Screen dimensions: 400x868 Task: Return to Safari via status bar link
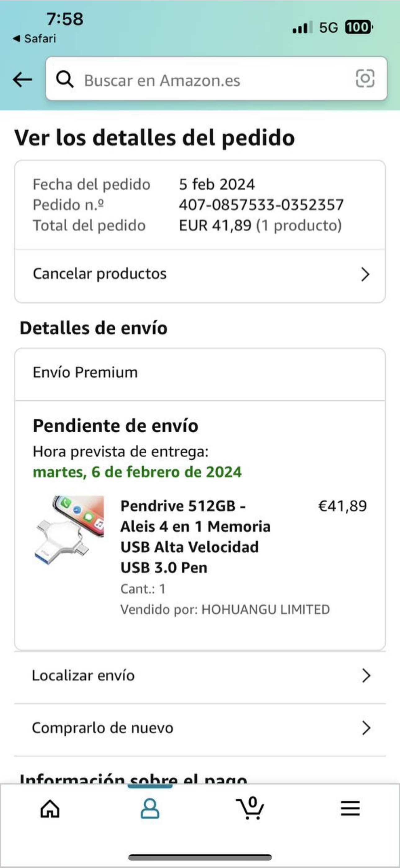[x=34, y=38]
